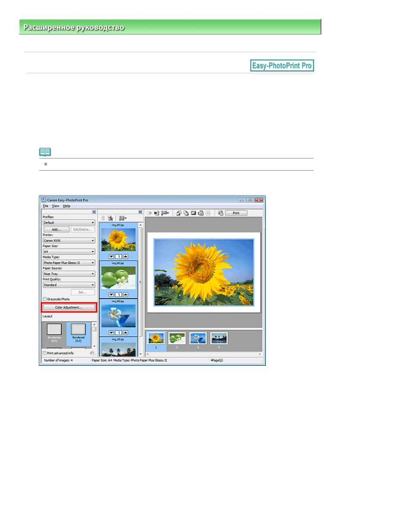Rotate the image right with the toolbar icon
This screenshot has width=411, height=532.
point(186,213)
